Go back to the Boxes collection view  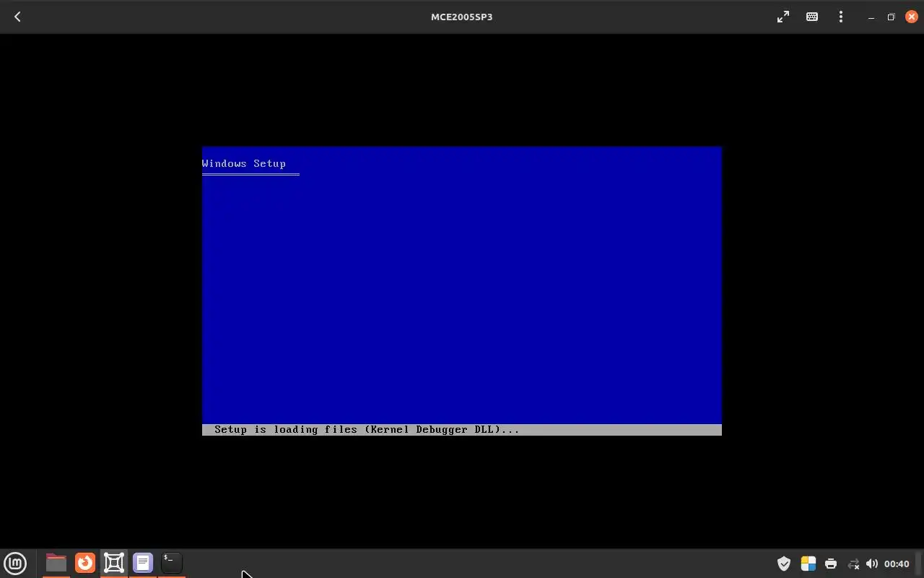pyautogui.click(x=17, y=17)
